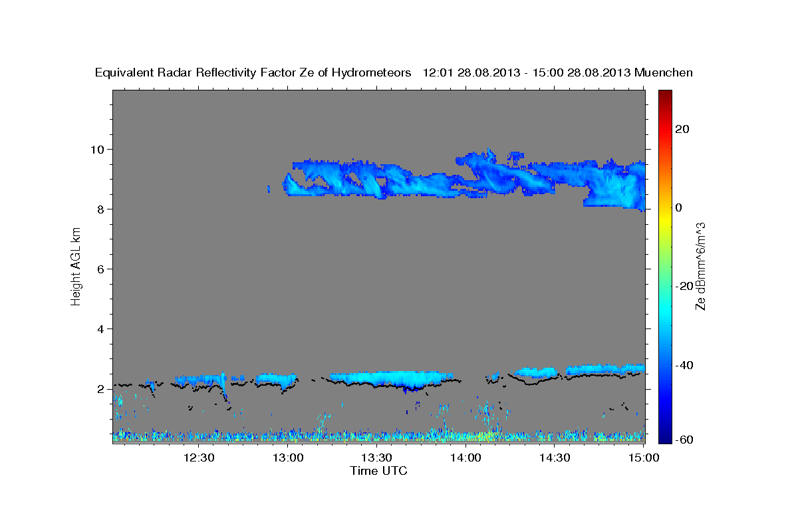The width and height of the screenshot is (798, 532).
Task: Click the colorbar label '20'
Action: (x=683, y=129)
